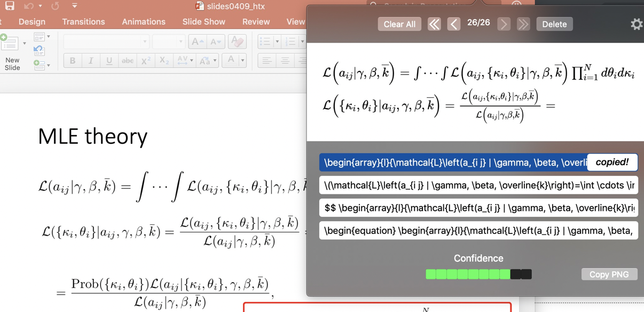Clear formatting using the eraser icon
The image size is (644, 312).
click(x=237, y=41)
